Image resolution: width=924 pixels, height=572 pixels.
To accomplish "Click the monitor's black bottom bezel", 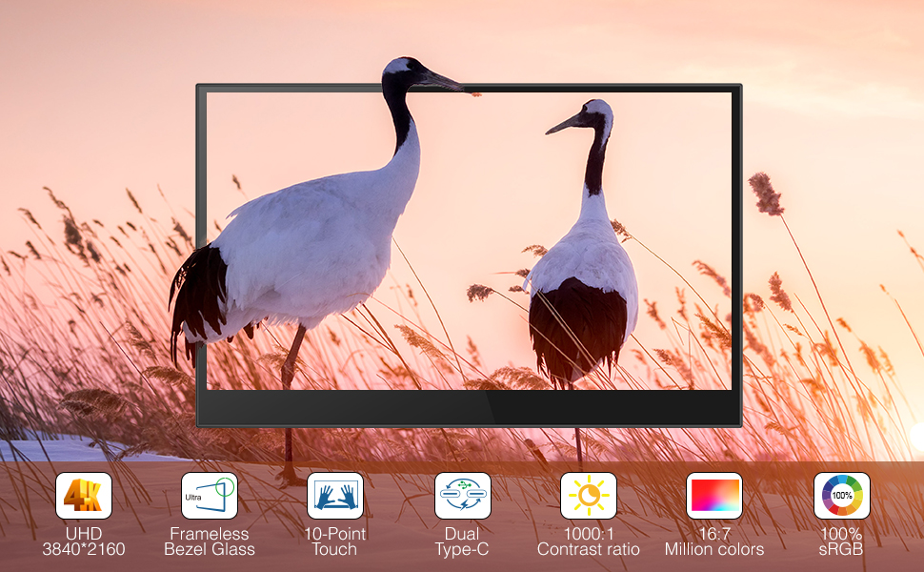I will (469, 407).
